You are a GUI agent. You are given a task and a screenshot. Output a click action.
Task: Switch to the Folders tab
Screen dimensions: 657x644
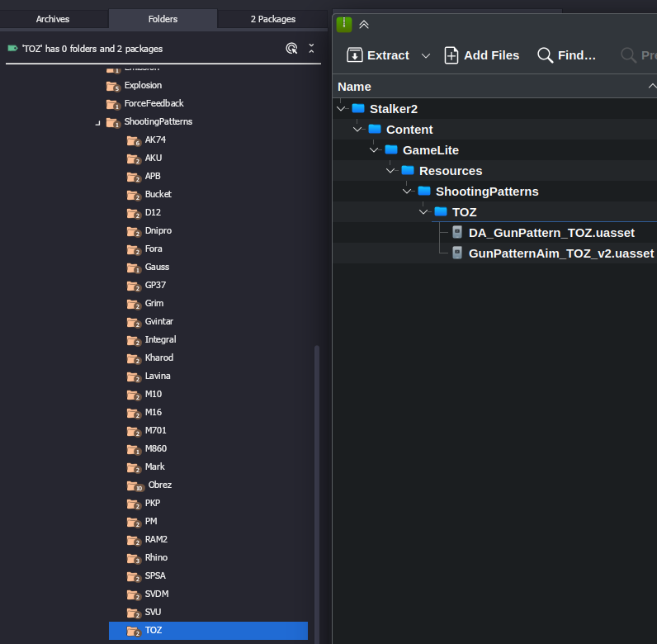[x=163, y=19]
